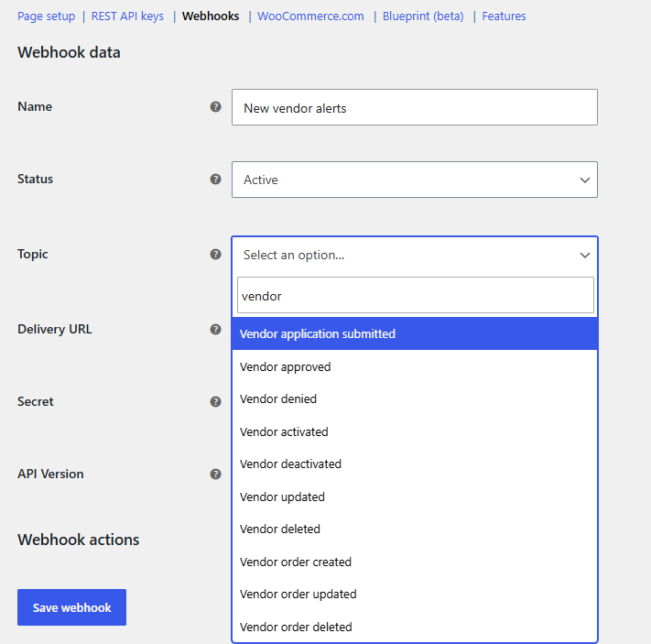Select Vendor deleted option
This screenshot has height=644, width=651.
(x=415, y=529)
